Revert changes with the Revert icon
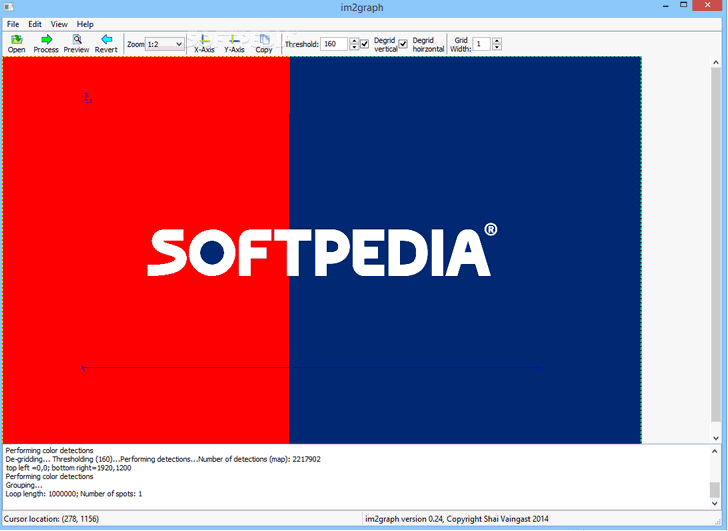This screenshot has width=728, height=531. coord(106,40)
